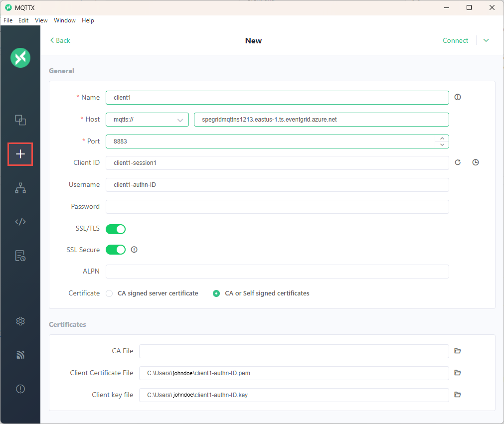The height and width of the screenshot is (424, 504).
Task: Browse Client key file folder icon
Action: (x=458, y=395)
